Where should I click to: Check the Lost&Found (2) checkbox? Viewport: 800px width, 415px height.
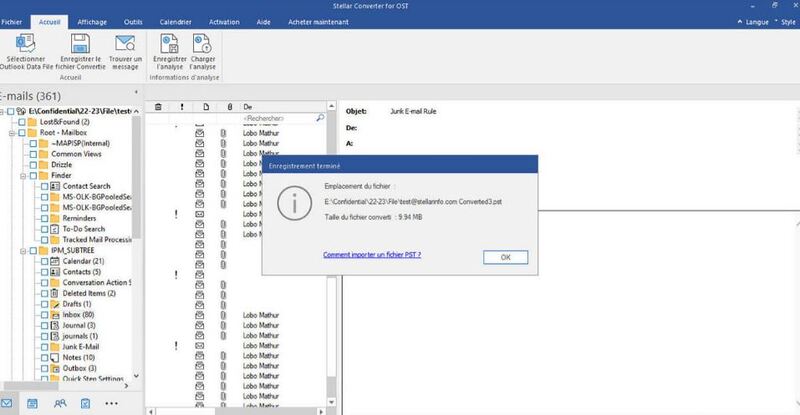[22, 122]
